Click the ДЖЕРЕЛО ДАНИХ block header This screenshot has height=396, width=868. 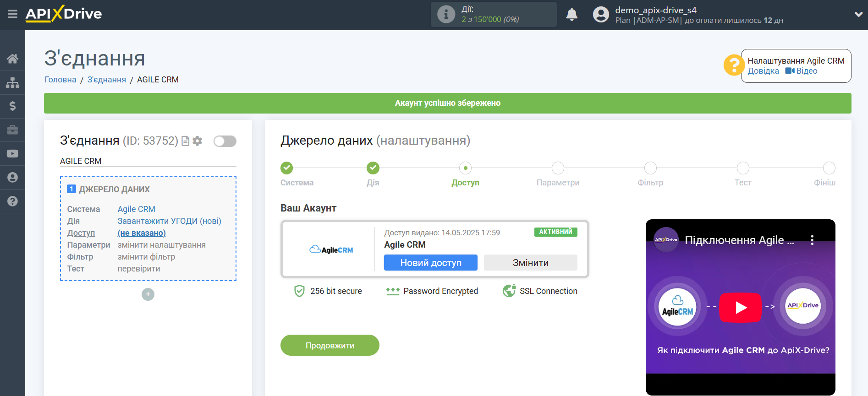click(x=115, y=190)
